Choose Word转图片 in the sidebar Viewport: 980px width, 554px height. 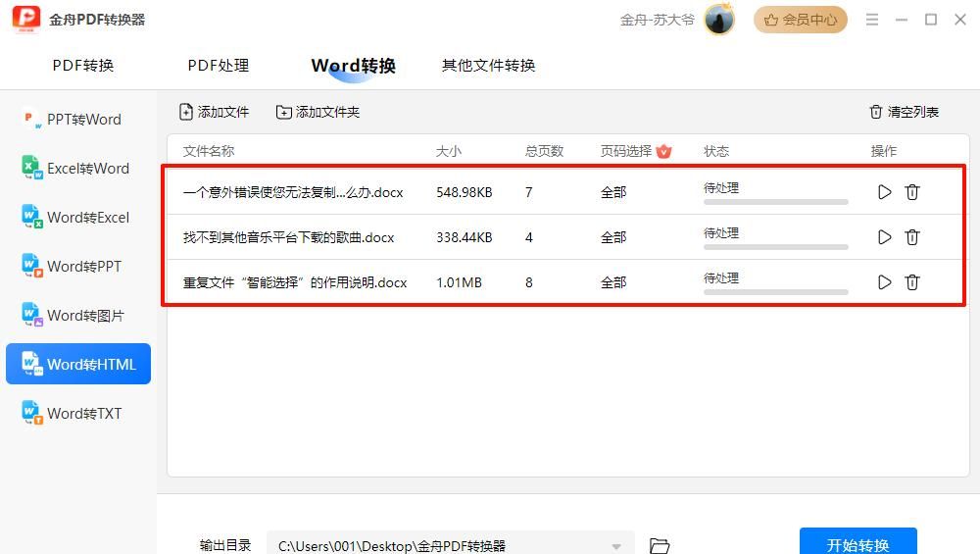[78, 315]
